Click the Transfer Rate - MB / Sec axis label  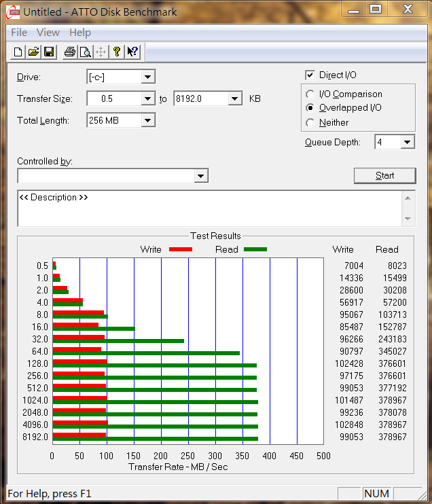click(x=178, y=467)
